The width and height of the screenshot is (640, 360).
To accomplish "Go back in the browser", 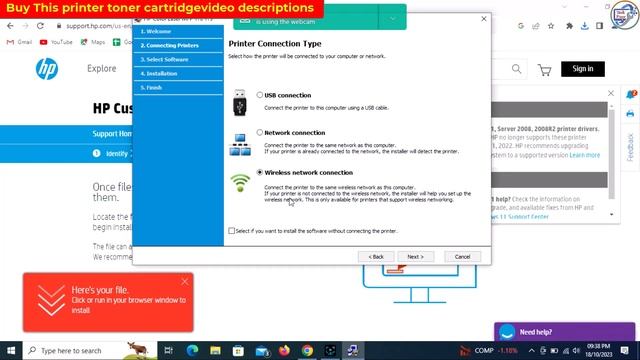I will [x=10, y=26].
